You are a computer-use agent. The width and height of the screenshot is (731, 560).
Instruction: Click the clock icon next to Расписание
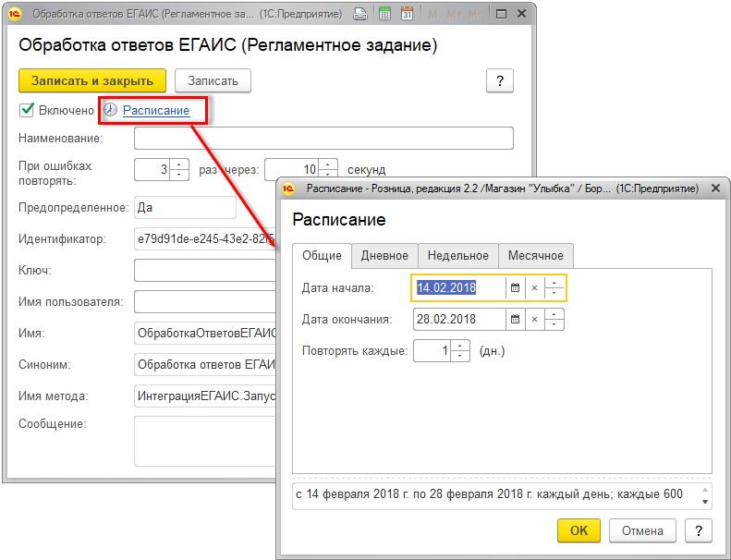[x=111, y=110]
